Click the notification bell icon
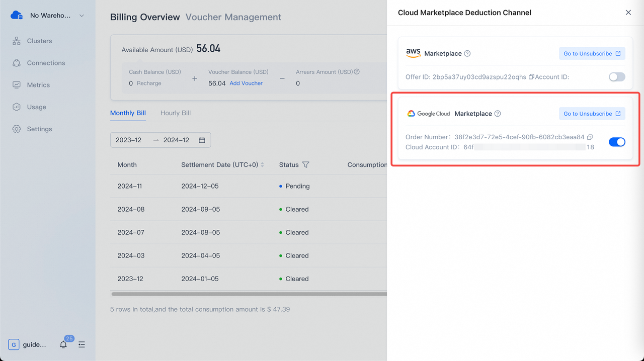 63,345
